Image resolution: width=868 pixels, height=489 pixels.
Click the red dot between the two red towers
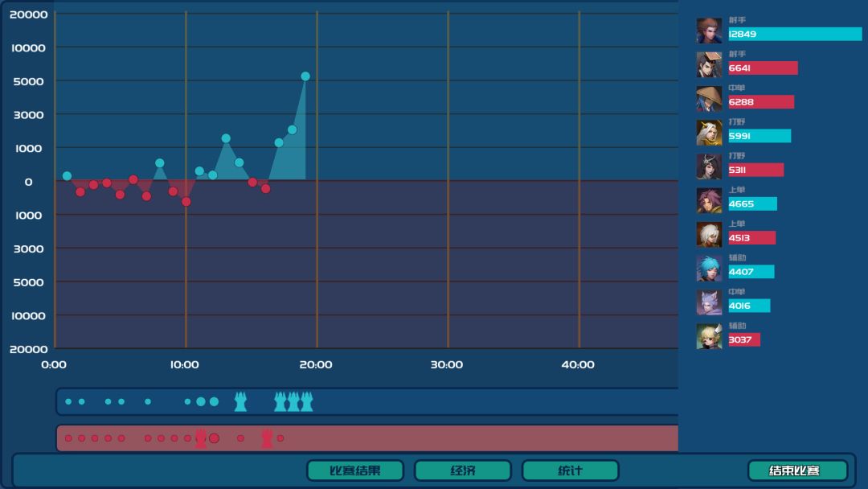pyautogui.click(x=241, y=438)
